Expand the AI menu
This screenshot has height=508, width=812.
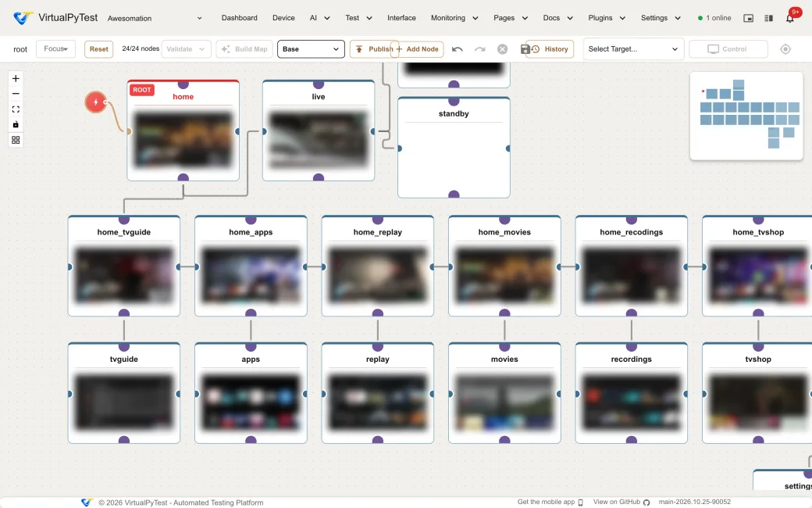click(319, 18)
